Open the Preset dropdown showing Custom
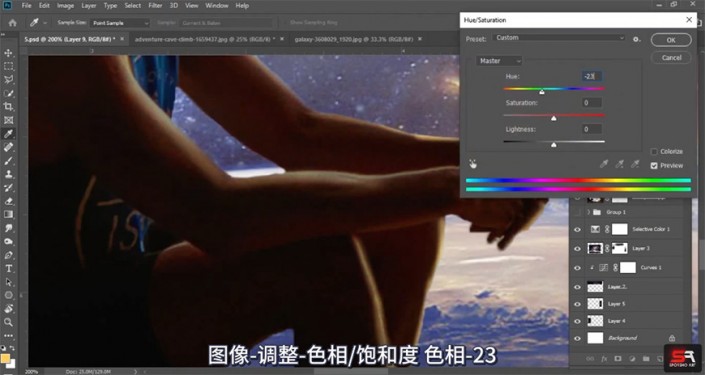This screenshot has height=375, width=705. tap(558, 38)
